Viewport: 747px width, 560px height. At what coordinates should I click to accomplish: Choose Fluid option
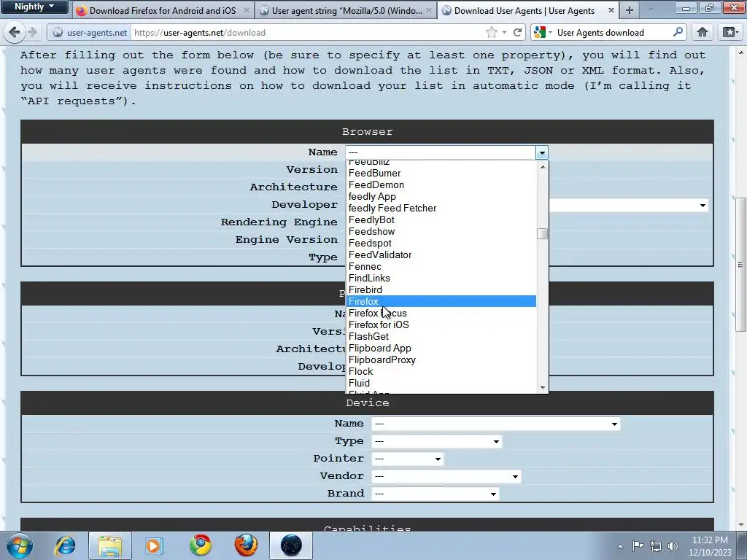[x=441, y=384]
